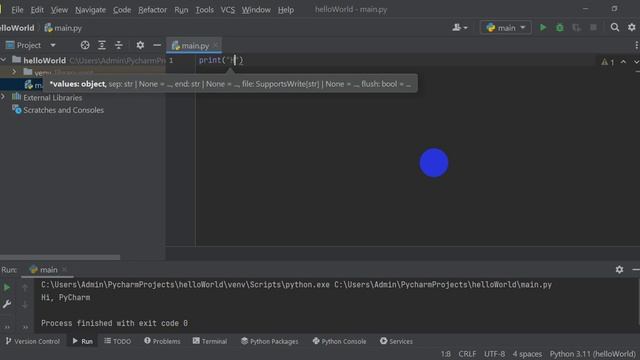
Task: Open the View menu
Action: (x=59, y=9)
